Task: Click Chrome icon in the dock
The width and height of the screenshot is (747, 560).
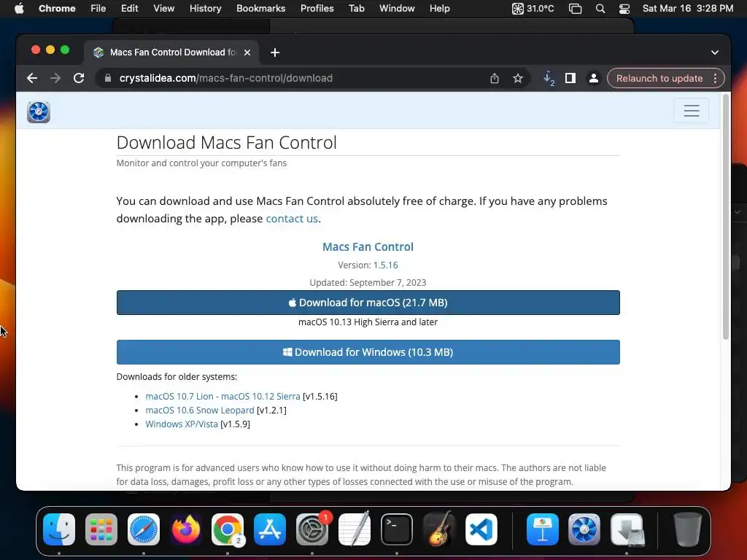Action: point(228,529)
